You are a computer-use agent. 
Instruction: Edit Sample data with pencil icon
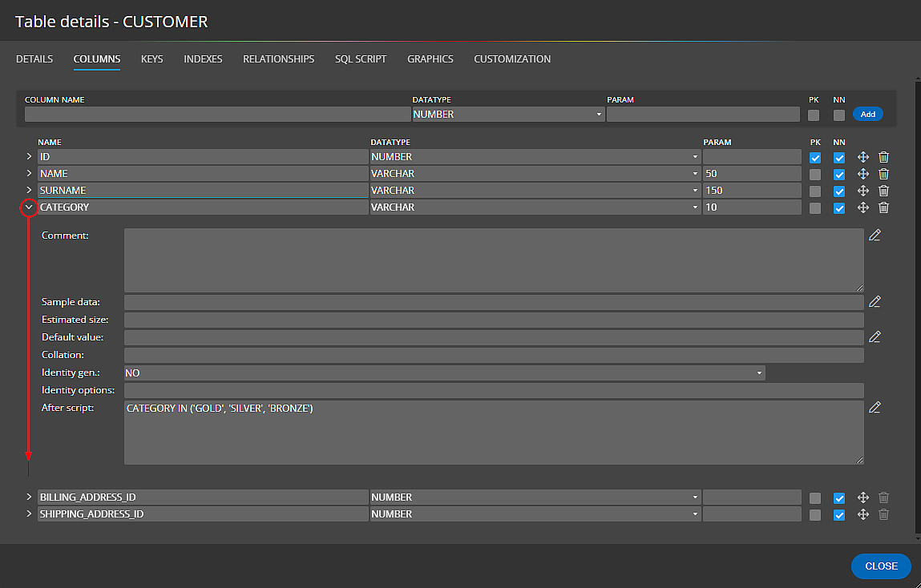point(875,302)
